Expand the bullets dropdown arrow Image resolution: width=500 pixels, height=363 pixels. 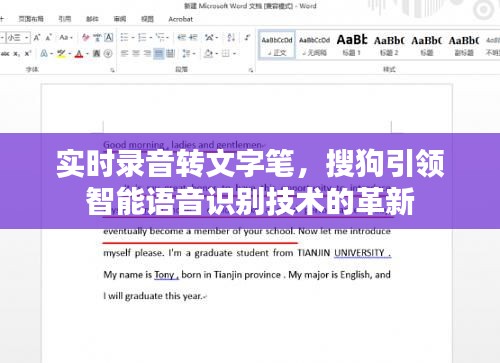[x=132, y=38]
